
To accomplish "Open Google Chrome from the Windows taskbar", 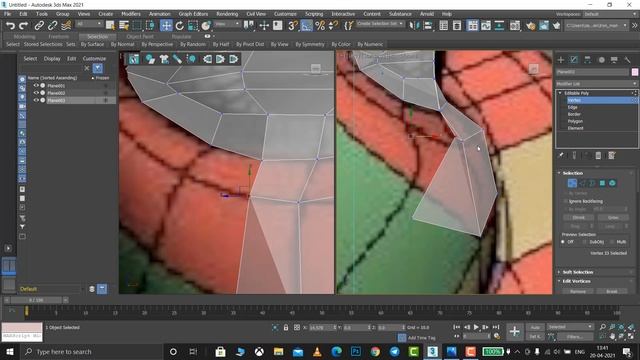I will [375, 351].
